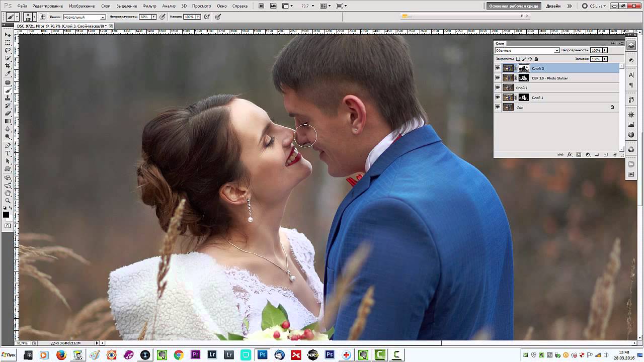Switch to Основная рабочая среда workspace
Image resolution: width=644 pixels, height=362 pixels.
514,6
